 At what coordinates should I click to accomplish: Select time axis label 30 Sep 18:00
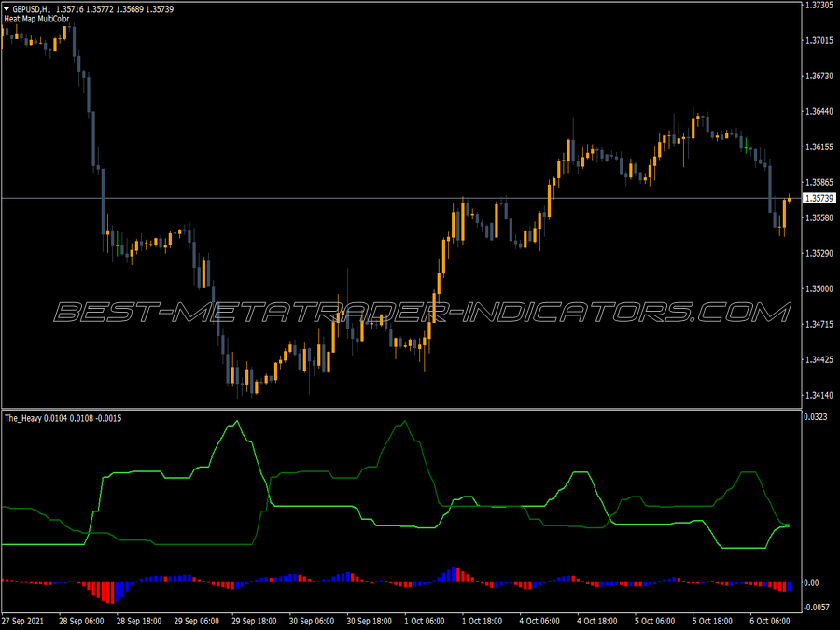tap(369, 621)
